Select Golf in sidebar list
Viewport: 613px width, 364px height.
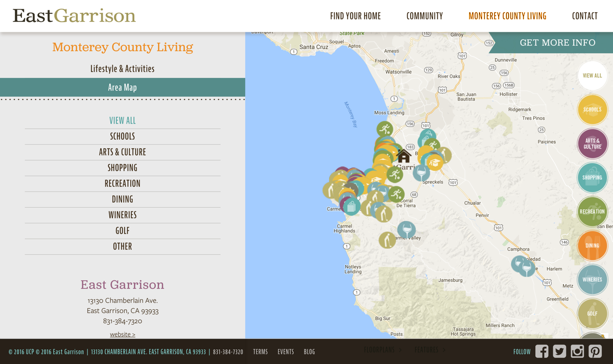pos(123,231)
